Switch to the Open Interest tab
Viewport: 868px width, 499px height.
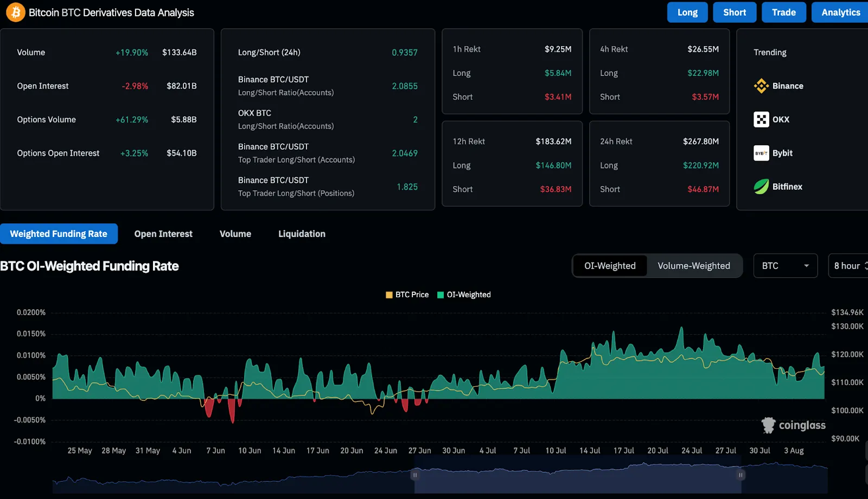tap(163, 234)
